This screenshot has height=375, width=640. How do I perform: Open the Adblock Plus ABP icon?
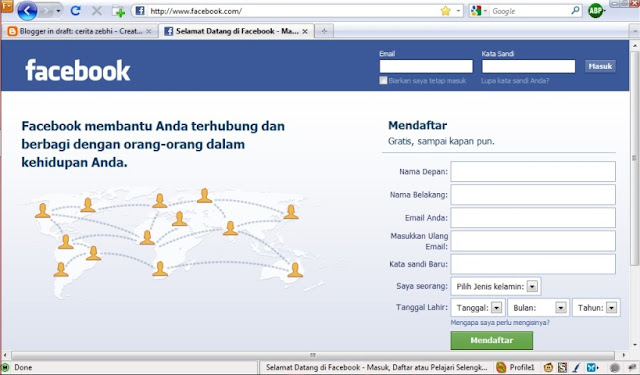click(595, 11)
